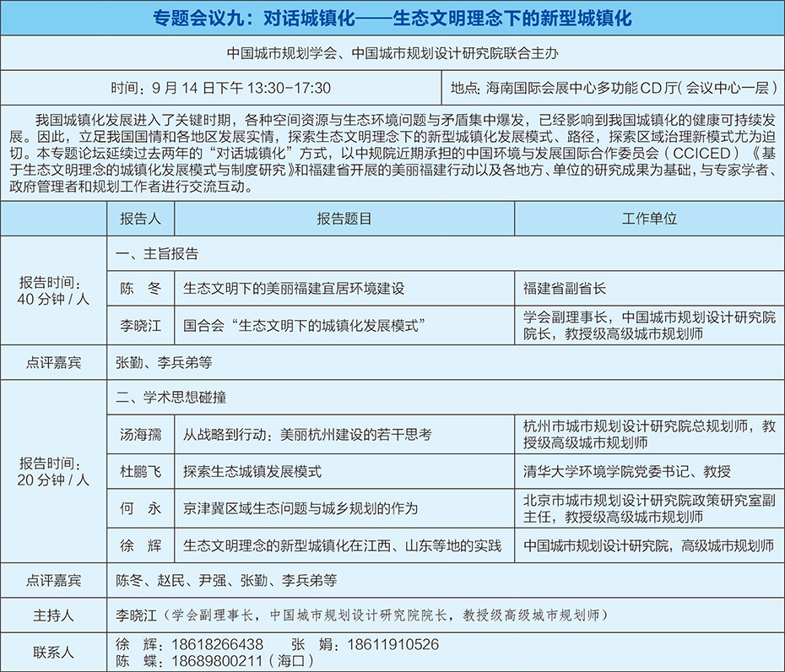Viewport: 785px width, 672px height.
Task: Select section heading "二、学术思想碰撞"
Action: [x=171, y=397]
